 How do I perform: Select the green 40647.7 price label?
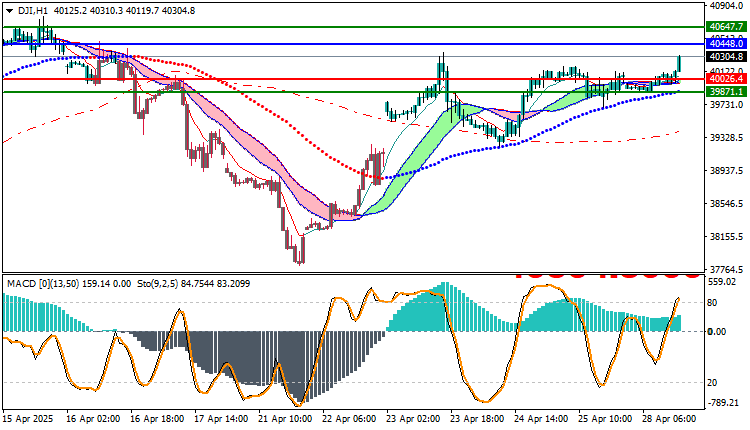tap(726, 27)
